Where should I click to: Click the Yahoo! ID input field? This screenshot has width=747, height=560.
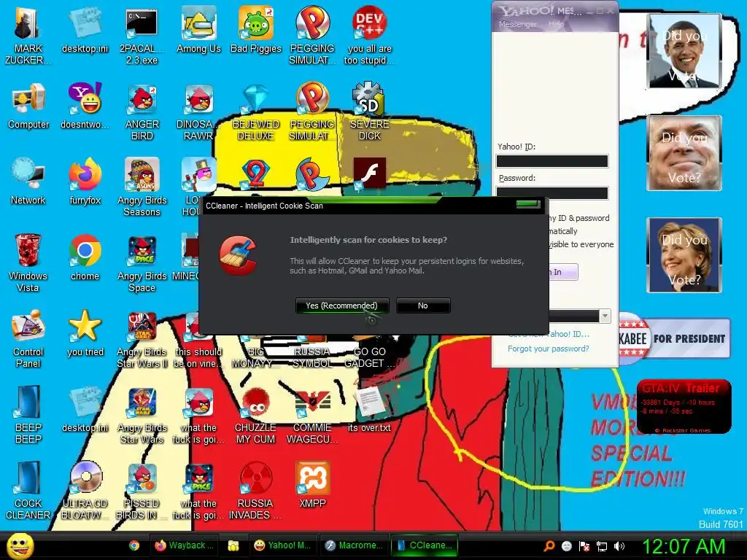click(x=552, y=161)
